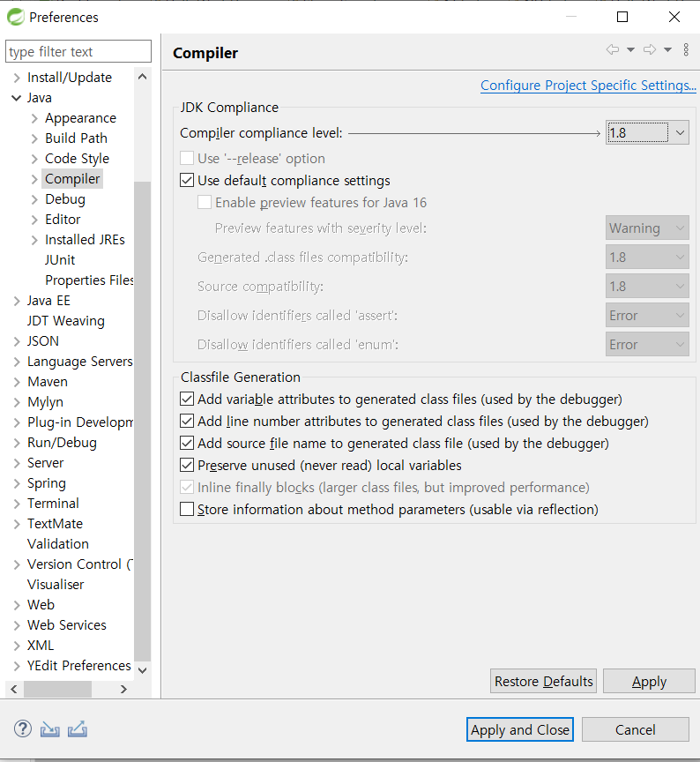Select Terminal preferences

coord(54,504)
